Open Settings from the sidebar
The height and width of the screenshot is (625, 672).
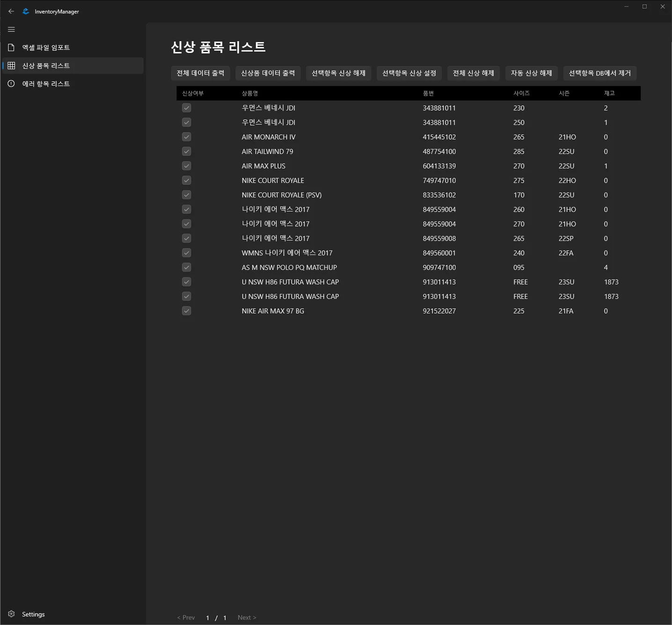click(73, 614)
